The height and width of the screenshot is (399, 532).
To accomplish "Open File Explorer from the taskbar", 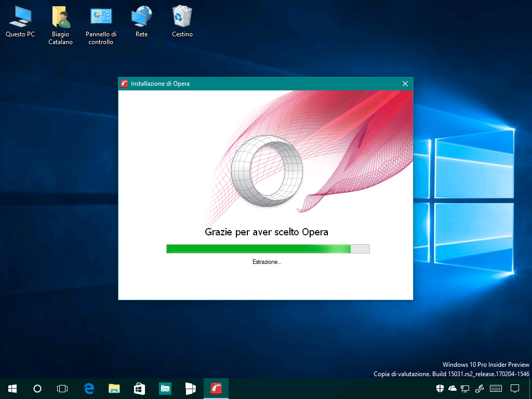I will tap(114, 389).
